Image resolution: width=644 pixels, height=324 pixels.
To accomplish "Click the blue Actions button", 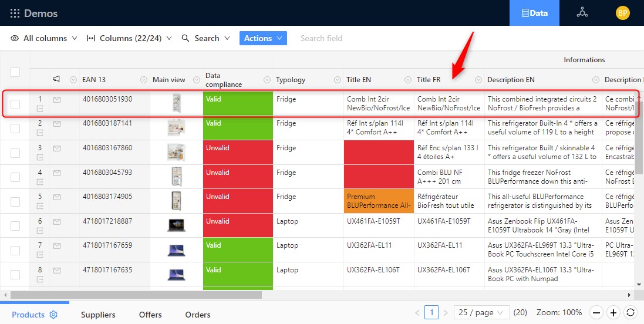I will click(x=262, y=38).
